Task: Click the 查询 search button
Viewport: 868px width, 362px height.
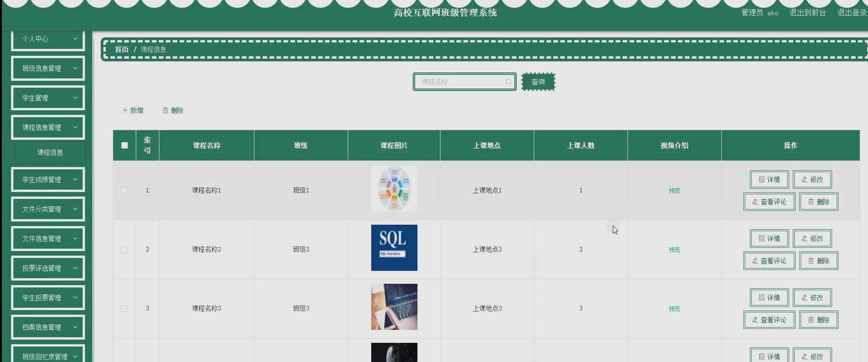Action: tap(538, 82)
